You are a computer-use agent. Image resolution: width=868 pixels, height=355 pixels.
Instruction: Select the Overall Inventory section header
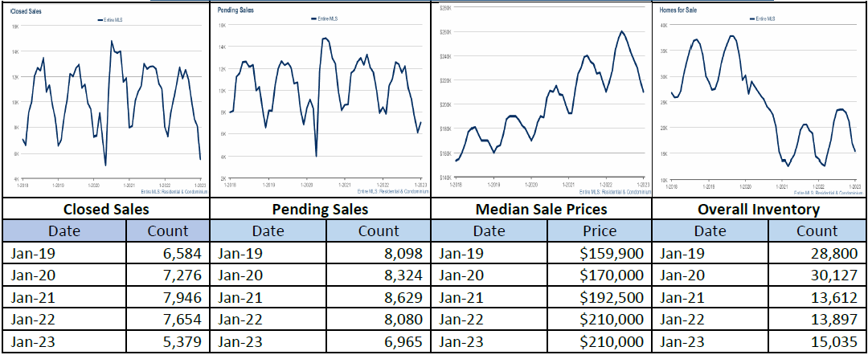point(759,209)
